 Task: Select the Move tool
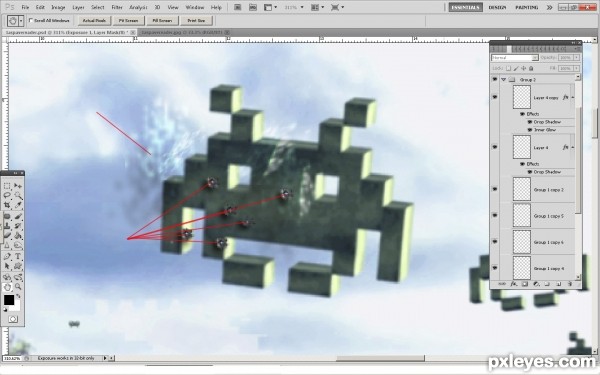pyautogui.click(x=18, y=186)
